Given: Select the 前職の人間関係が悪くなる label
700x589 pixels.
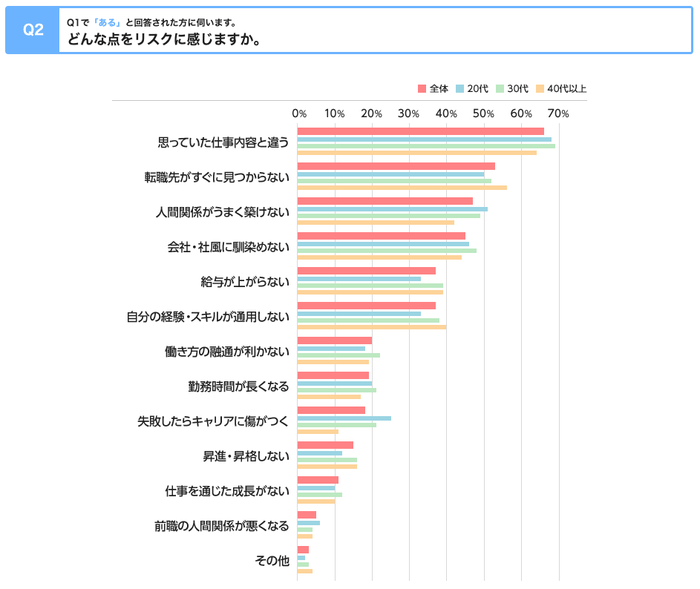Looking at the screenshot, I should [222, 526].
